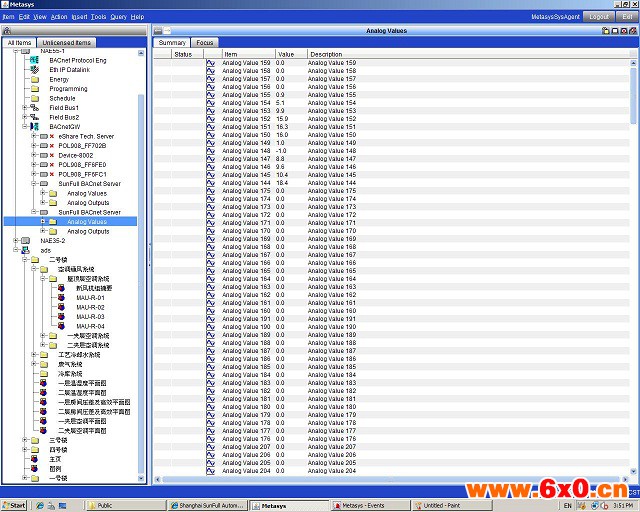Click the Exit button

pos(627,17)
